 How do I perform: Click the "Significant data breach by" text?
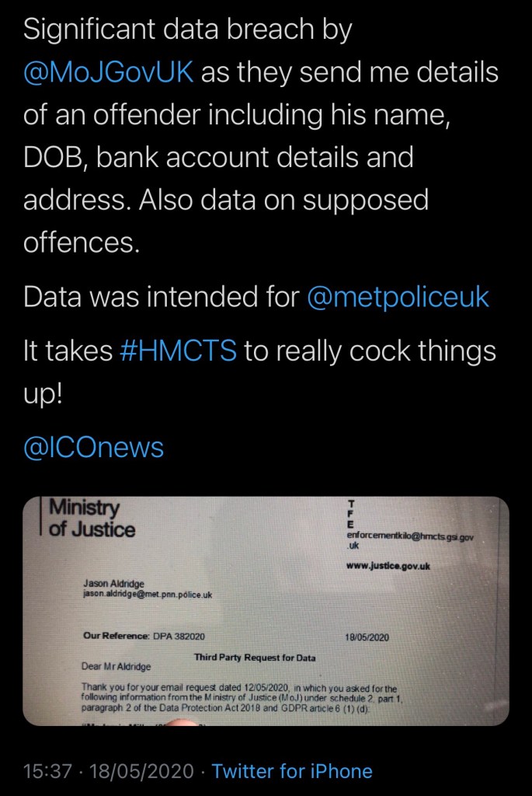[188, 30]
